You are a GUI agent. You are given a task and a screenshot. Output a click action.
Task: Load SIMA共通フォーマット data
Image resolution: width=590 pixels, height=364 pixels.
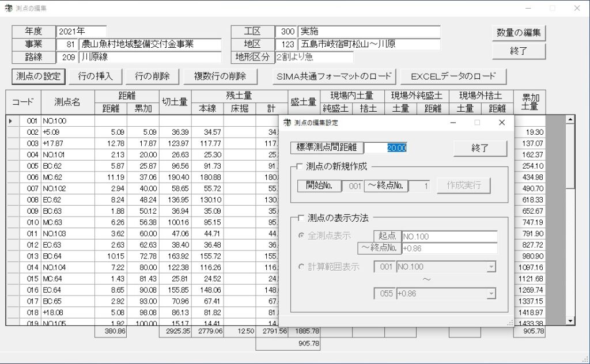(x=334, y=77)
